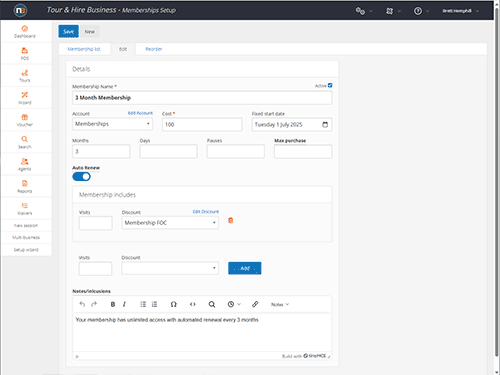The image size is (500, 375).
Task: Insert link in notes editor
Action: tap(255, 304)
